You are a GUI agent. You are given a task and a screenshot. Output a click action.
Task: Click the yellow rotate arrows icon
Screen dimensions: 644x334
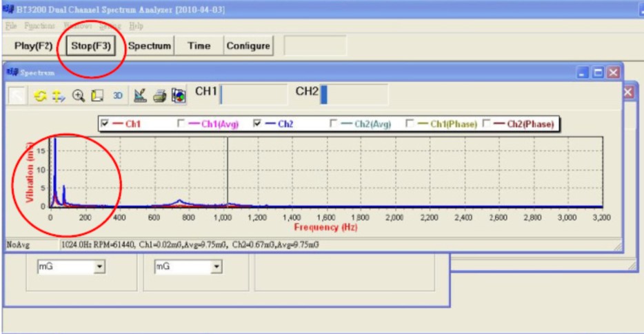[40, 96]
